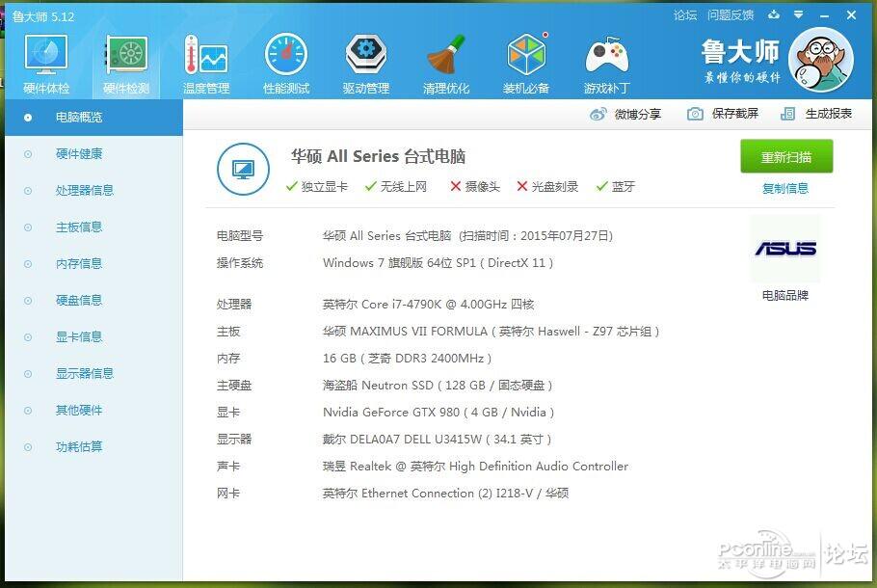Click the download tray icon in title bar

tap(774, 15)
